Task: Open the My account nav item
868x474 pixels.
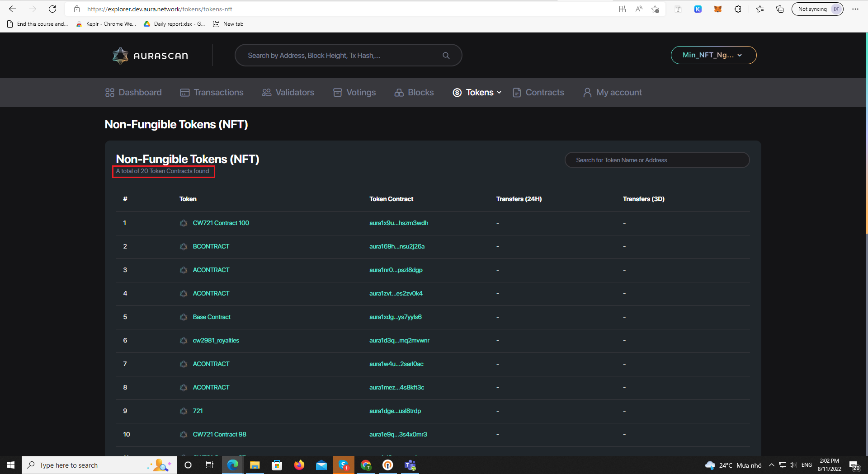Action: point(613,93)
